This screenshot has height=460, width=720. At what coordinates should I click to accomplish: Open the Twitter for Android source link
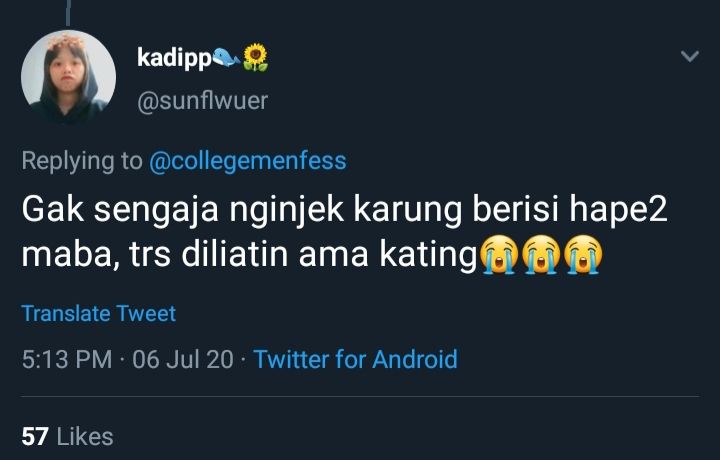point(355,359)
